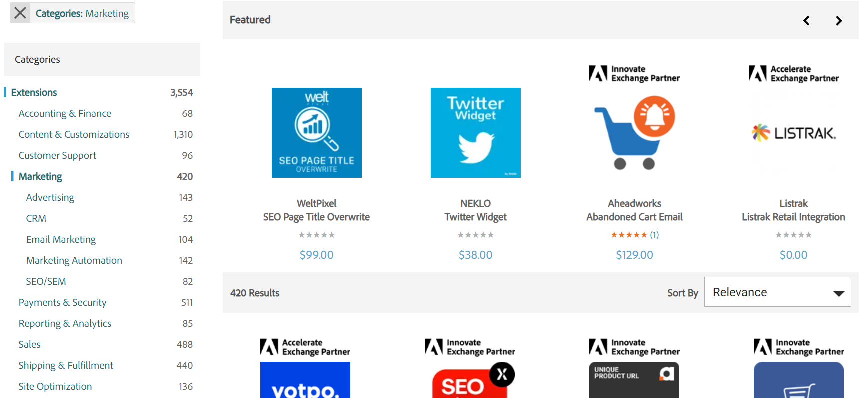The width and height of the screenshot is (868, 398).
Task: Click the star rating under SEO Page Title Overwrite
Action: [316, 234]
